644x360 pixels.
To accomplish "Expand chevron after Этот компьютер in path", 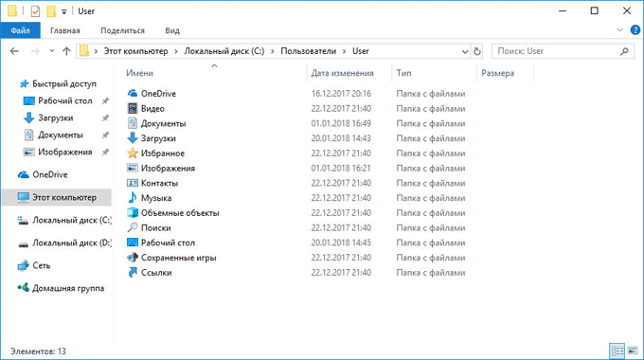I will click(x=176, y=51).
